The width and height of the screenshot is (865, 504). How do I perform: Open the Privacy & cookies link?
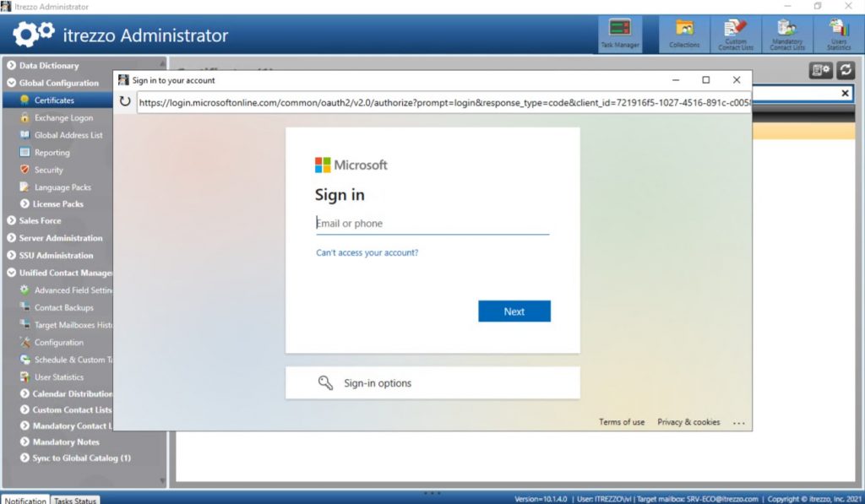click(x=688, y=422)
